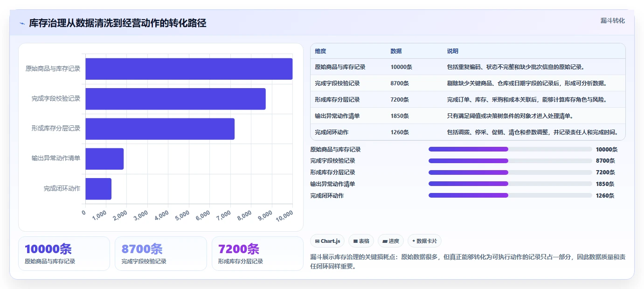The image size is (644, 289).
Task: Click progress bar for 输出异常动作清单
Action: pyautogui.click(x=510, y=184)
